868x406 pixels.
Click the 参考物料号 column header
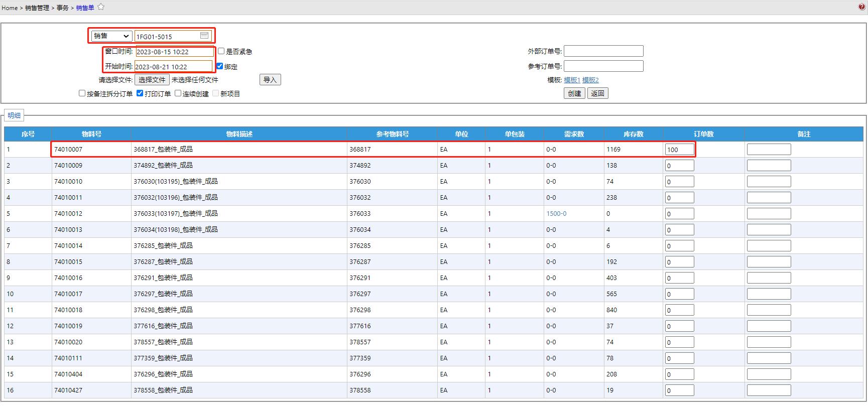pos(392,134)
